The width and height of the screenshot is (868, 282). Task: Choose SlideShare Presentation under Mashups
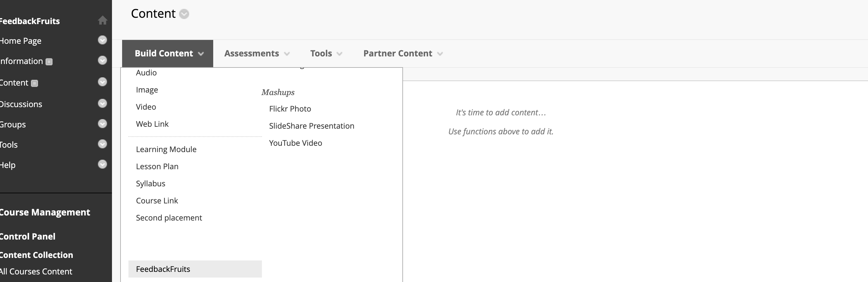point(312,126)
